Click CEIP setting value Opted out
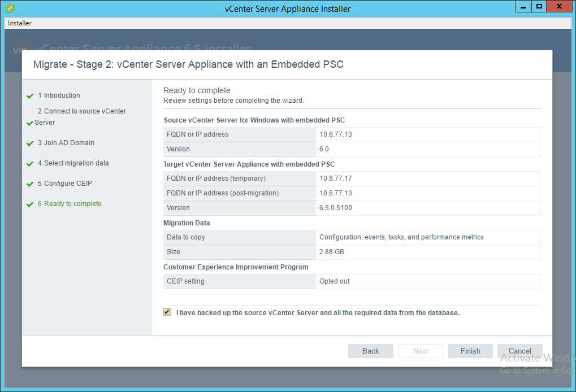Screen dimensions: 576x392 pyautogui.click(x=334, y=281)
